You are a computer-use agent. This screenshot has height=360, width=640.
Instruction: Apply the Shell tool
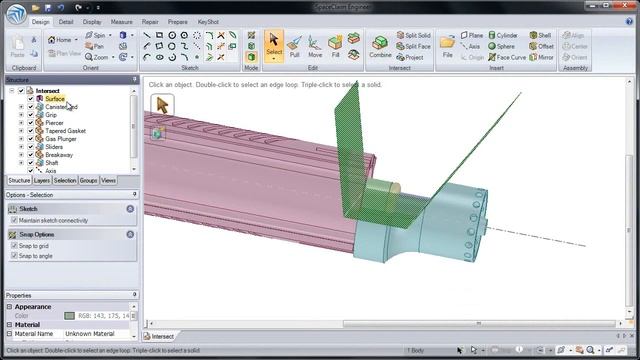(540, 36)
